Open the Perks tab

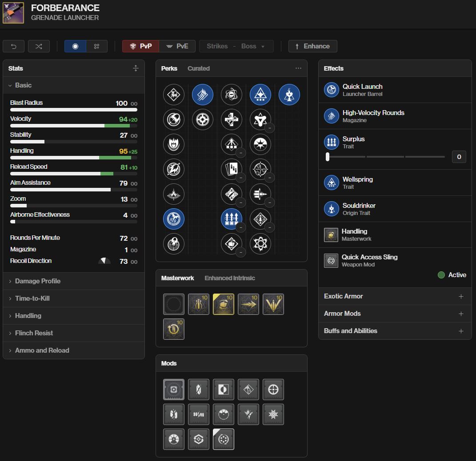pos(169,68)
